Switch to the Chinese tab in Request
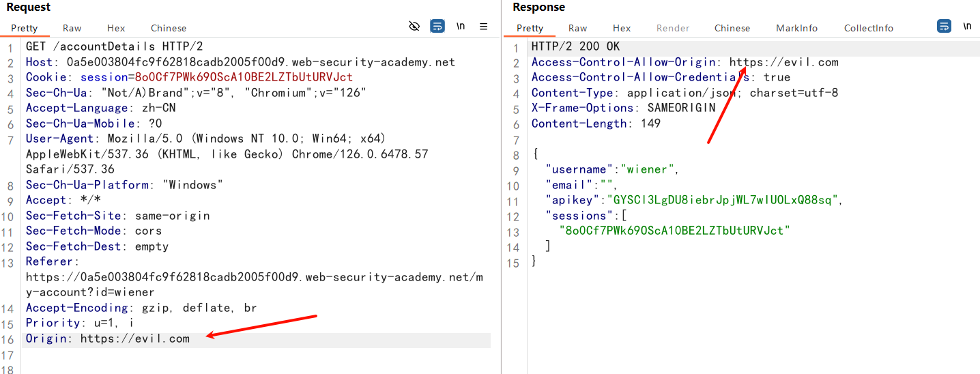Screen dimensions: 980x374 [169, 28]
